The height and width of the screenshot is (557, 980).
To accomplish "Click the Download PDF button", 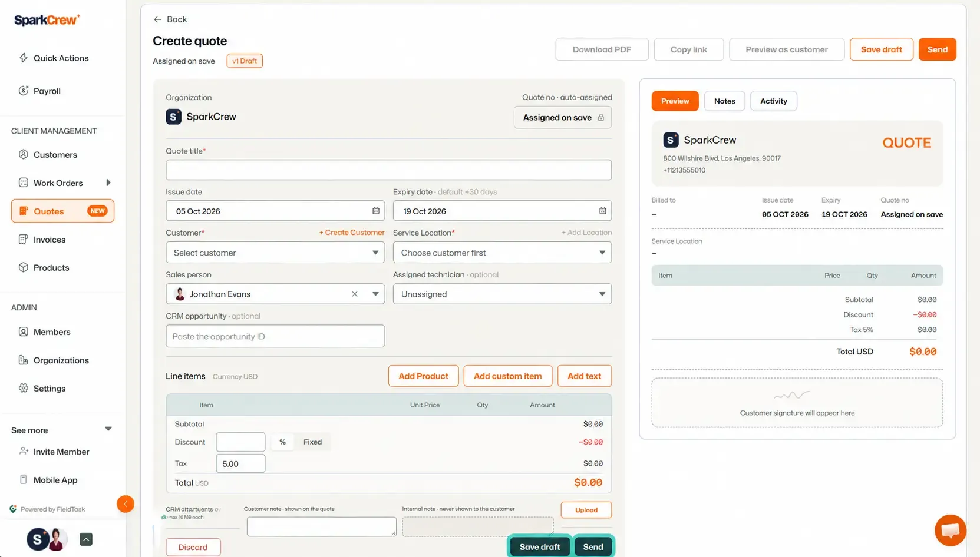I will (602, 49).
